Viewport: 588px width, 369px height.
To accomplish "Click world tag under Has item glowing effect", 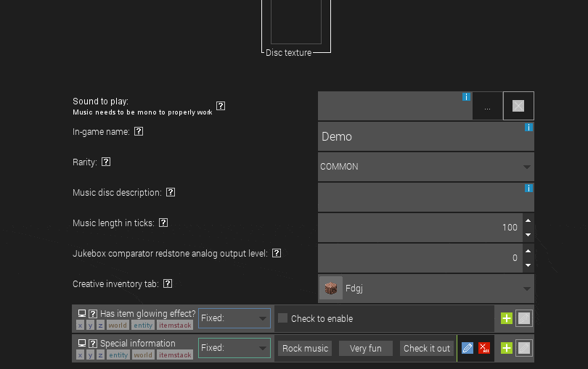I will [118, 326].
